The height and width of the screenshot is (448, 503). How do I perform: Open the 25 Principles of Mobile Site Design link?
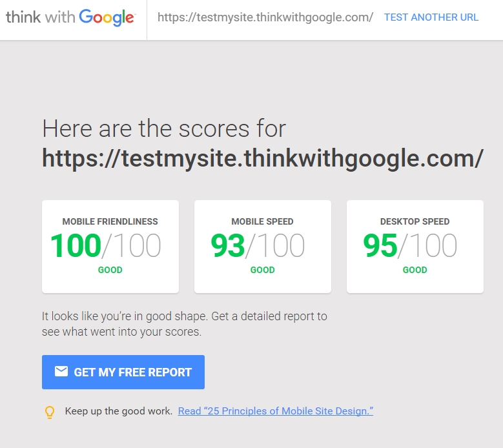coord(276,411)
